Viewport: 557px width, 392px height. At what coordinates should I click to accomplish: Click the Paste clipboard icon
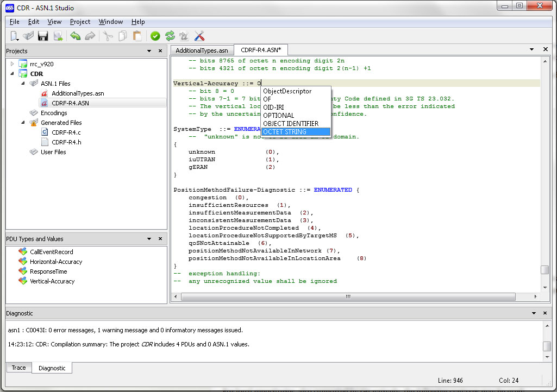(x=137, y=36)
